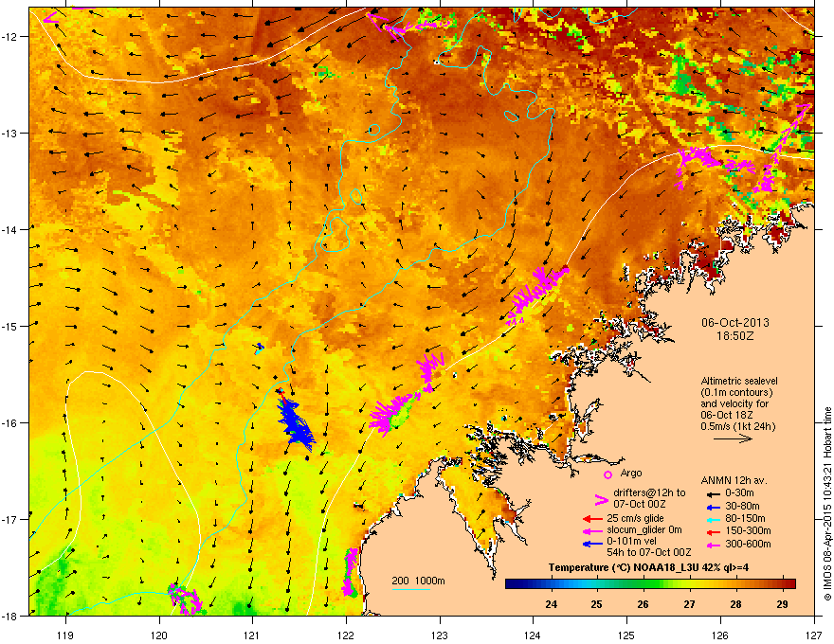Click the black arrow beside 0-30m legend entry
Image resolution: width=834 pixels, height=644 pixels.
pyautogui.click(x=714, y=494)
